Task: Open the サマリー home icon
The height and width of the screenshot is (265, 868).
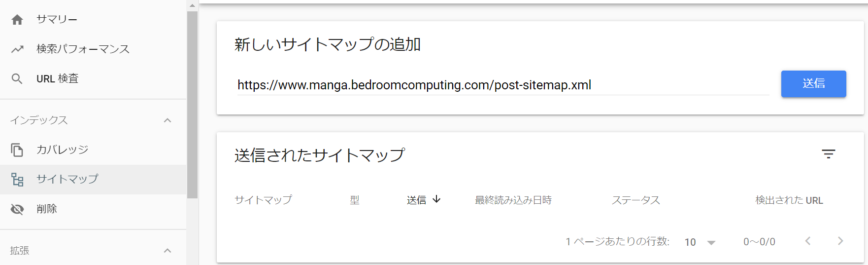Action: (17, 20)
